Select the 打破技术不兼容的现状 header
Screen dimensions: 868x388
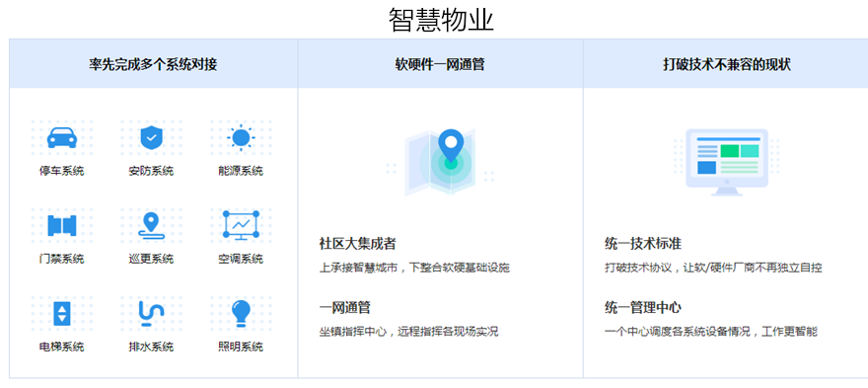tap(727, 64)
